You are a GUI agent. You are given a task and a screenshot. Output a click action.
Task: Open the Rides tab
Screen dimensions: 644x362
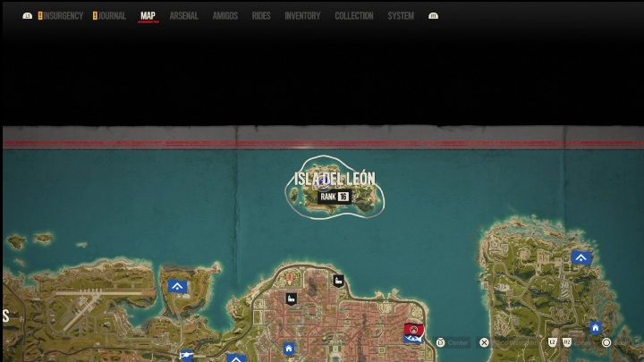tap(261, 16)
